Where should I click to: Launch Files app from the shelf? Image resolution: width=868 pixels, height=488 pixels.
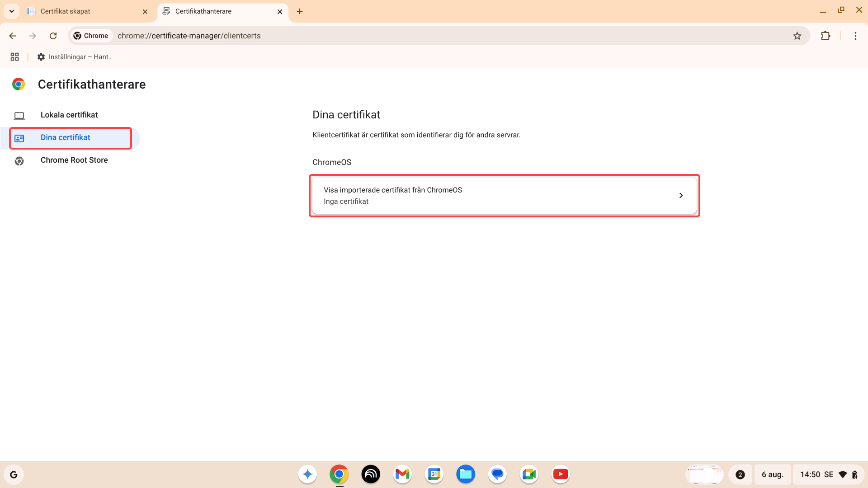(x=465, y=474)
